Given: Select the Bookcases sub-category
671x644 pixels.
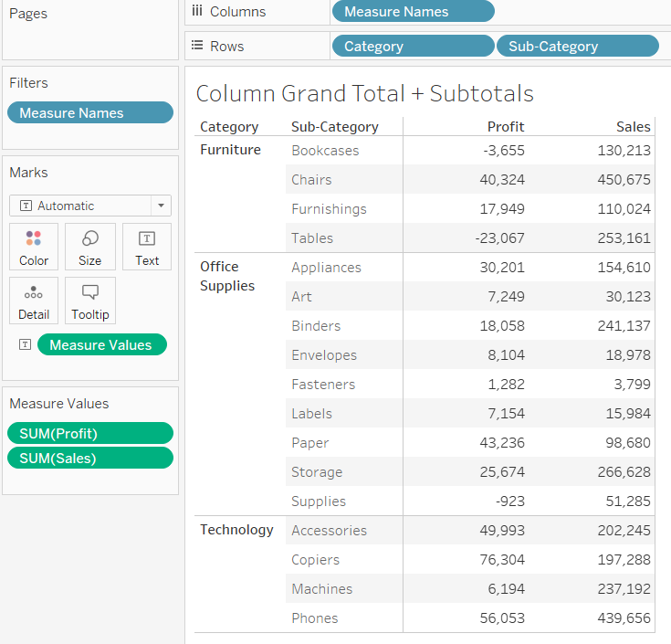Looking at the screenshot, I should pos(325,151).
